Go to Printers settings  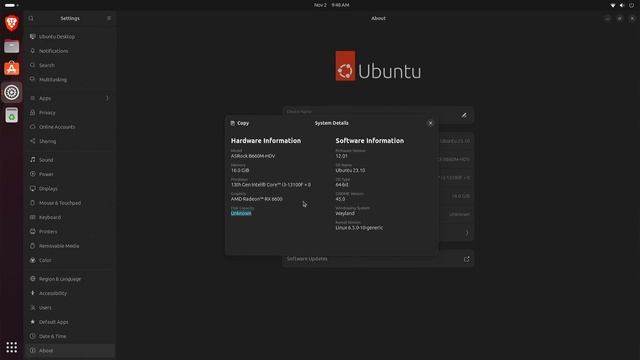pyautogui.click(x=70, y=231)
